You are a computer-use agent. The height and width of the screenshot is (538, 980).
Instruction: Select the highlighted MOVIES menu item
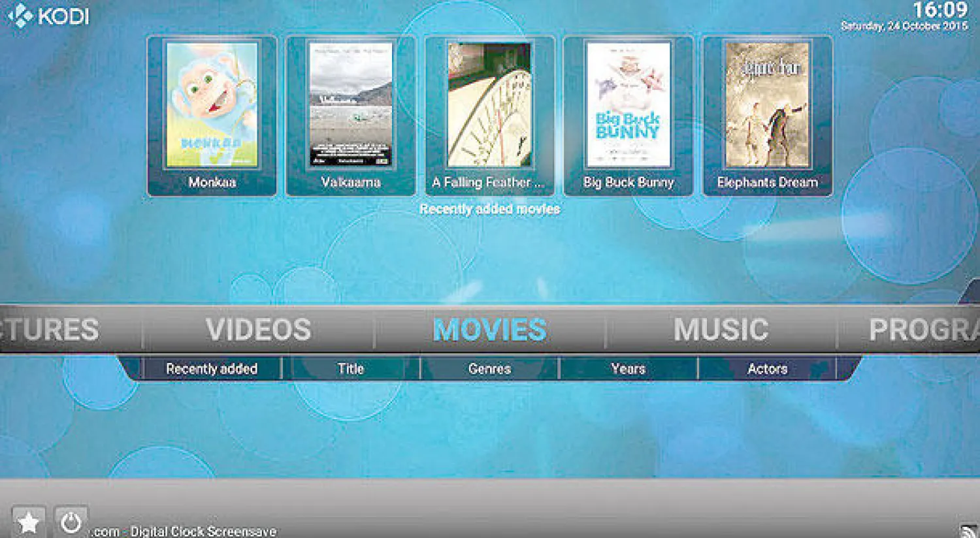click(x=489, y=330)
